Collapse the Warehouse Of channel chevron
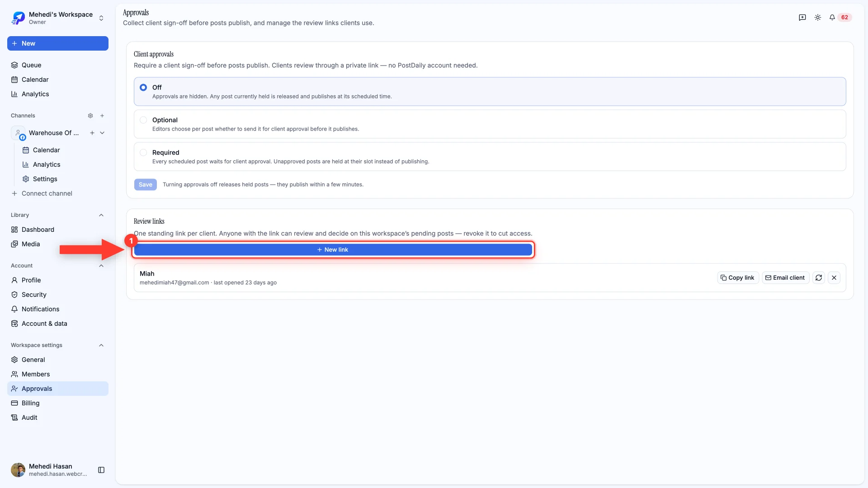The image size is (868, 488). click(x=102, y=133)
